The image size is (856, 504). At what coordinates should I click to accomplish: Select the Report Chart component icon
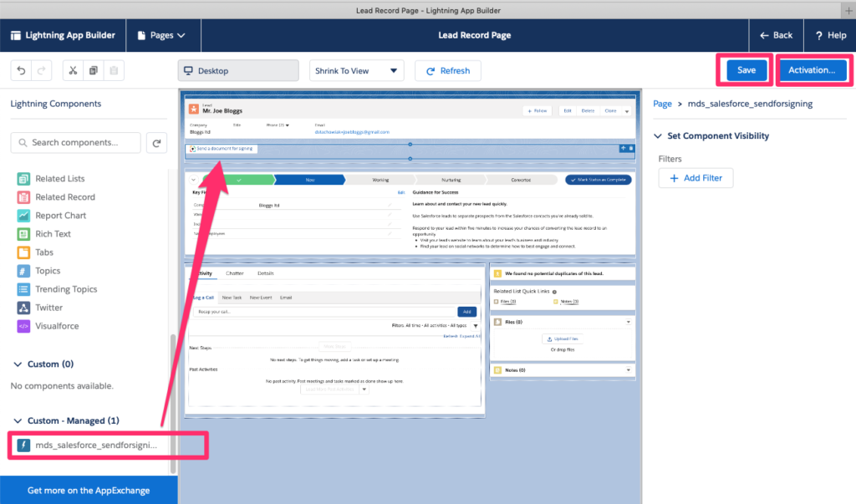tap(22, 215)
